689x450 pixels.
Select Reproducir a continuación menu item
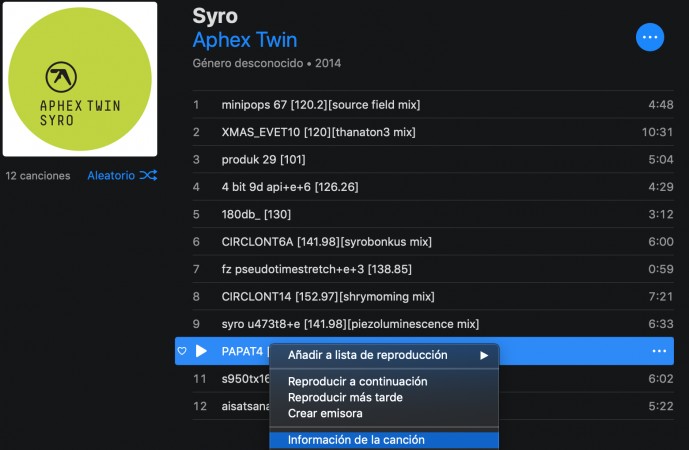coord(357,381)
